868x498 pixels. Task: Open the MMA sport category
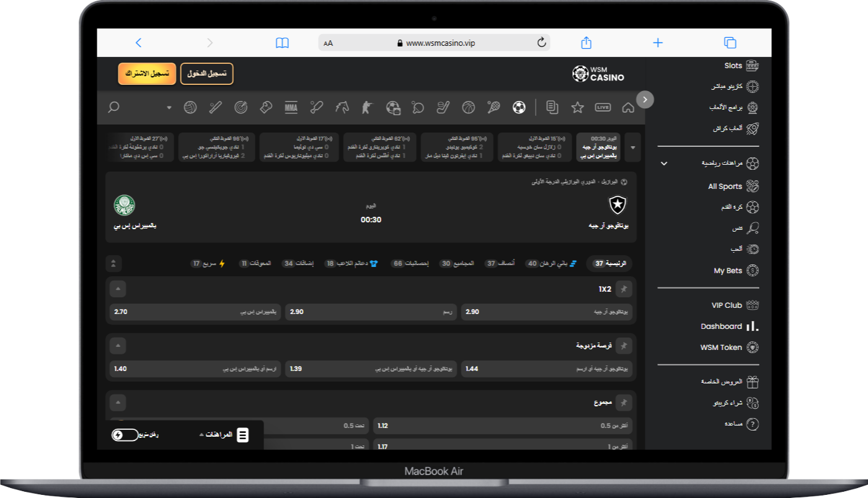point(291,107)
